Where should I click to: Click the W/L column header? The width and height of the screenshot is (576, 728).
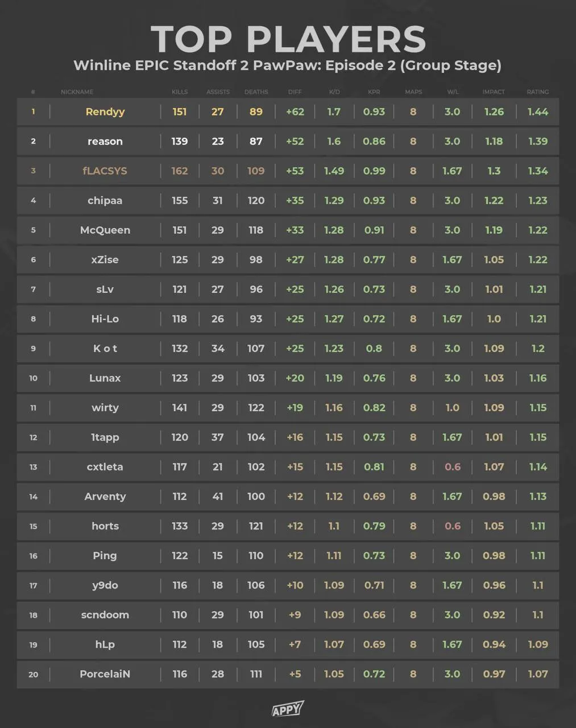point(453,92)
